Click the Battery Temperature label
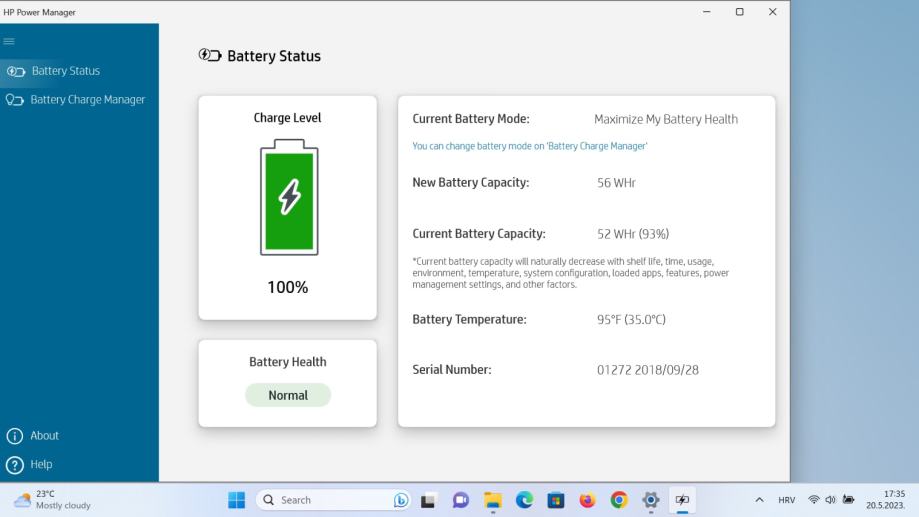 (x=469, y=319)
